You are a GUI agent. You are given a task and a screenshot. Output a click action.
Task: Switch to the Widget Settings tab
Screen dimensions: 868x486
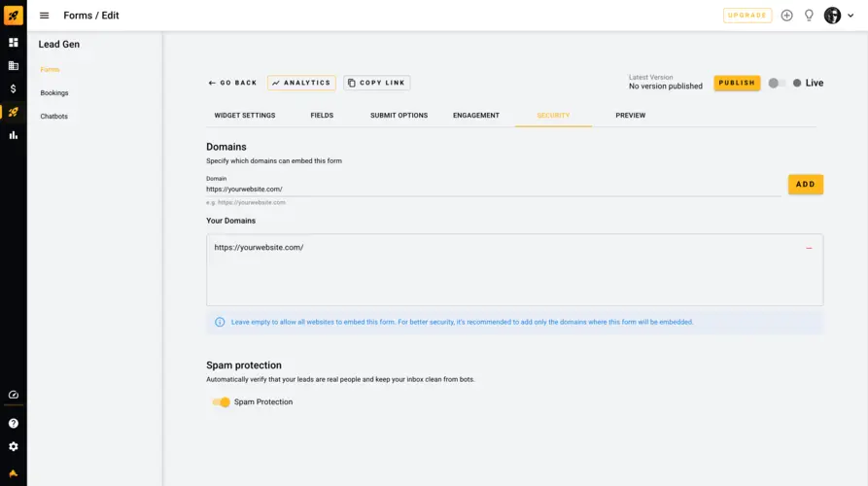tap(245, 115)
